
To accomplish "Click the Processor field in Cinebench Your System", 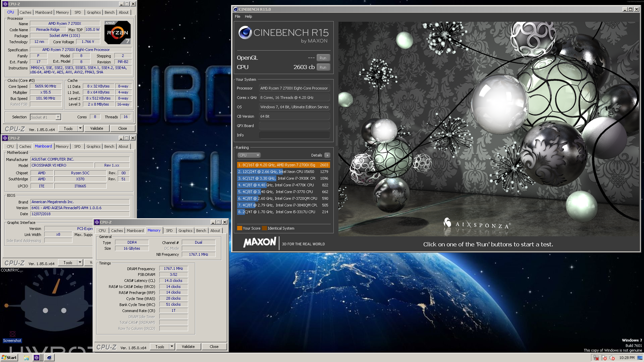I will 294,88.
